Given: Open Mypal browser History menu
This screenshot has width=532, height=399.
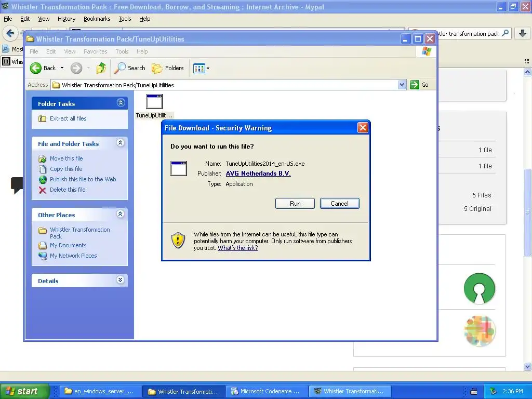Looking at the screenshot, I should coord(66,19).
